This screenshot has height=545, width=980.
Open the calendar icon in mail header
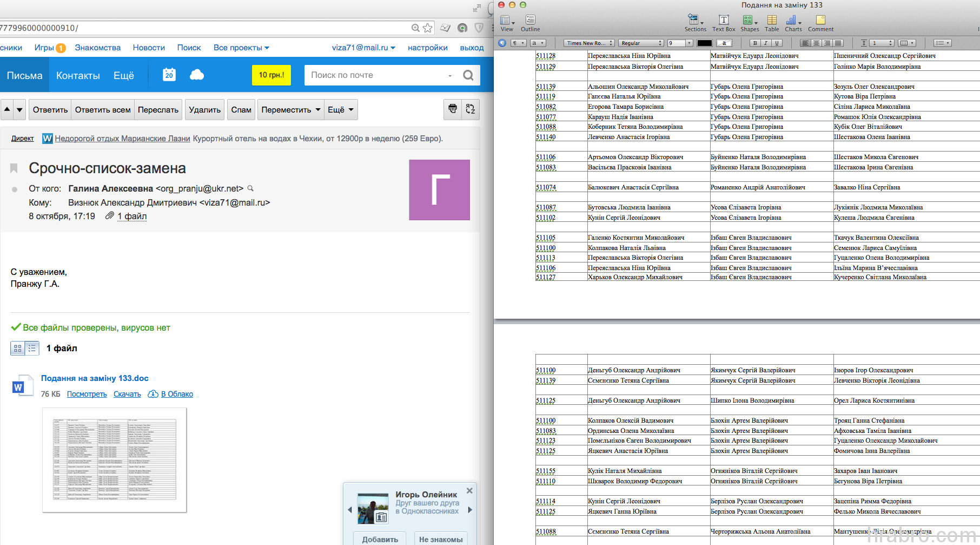pos(169,75)
